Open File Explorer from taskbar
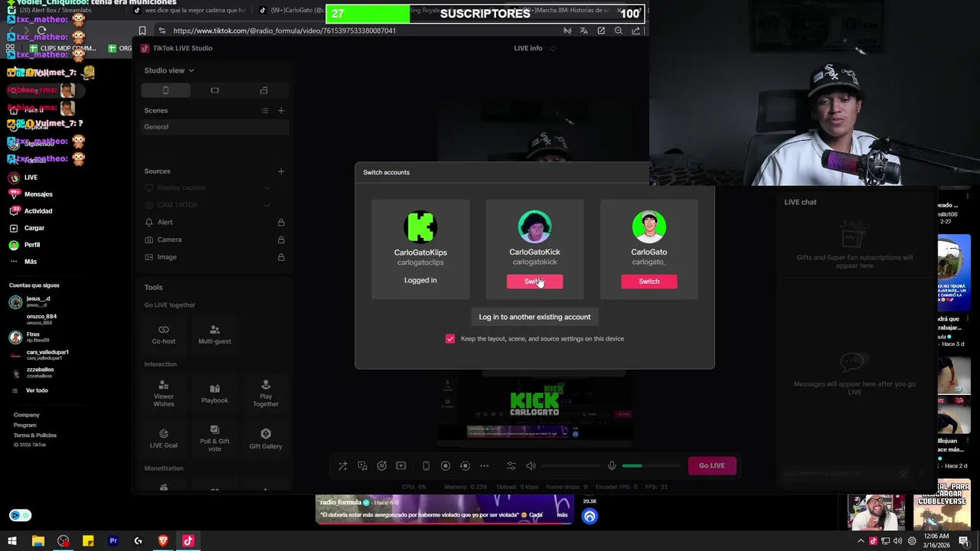The image size is (980, 551). [38, 541]
